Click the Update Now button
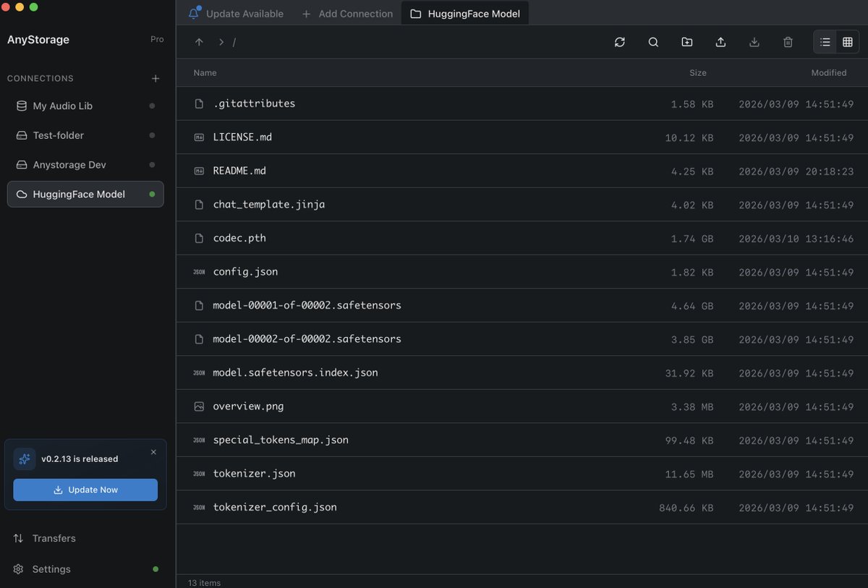This screenshot has height=588, width=868. (x=85, y=490)
